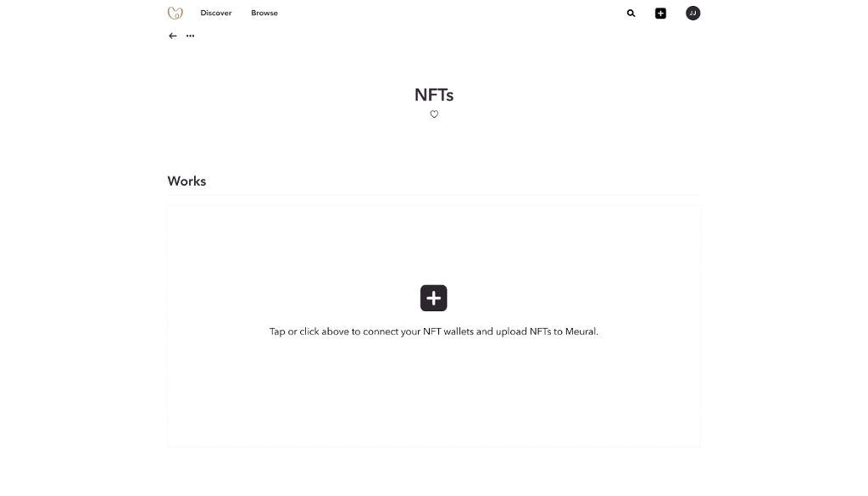868x496 pixels.
Task: Click the NFTs page title
Action: [x=434, y=95]
